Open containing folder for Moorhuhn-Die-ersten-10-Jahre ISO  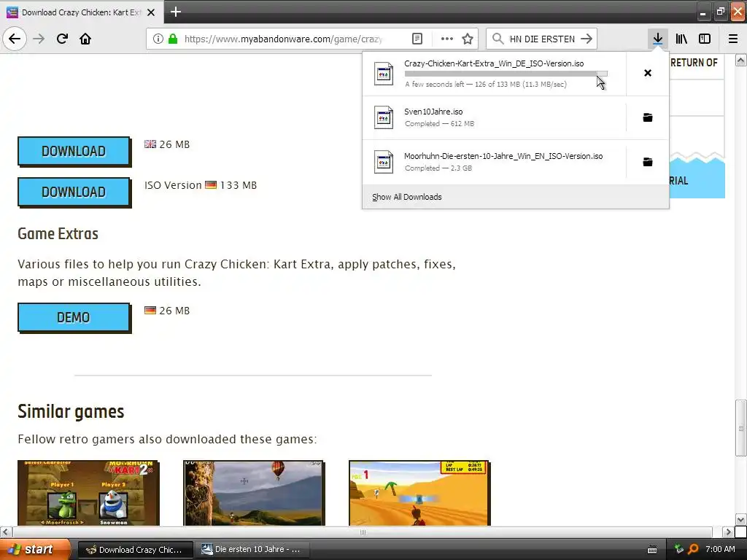[x=648, y=162]
